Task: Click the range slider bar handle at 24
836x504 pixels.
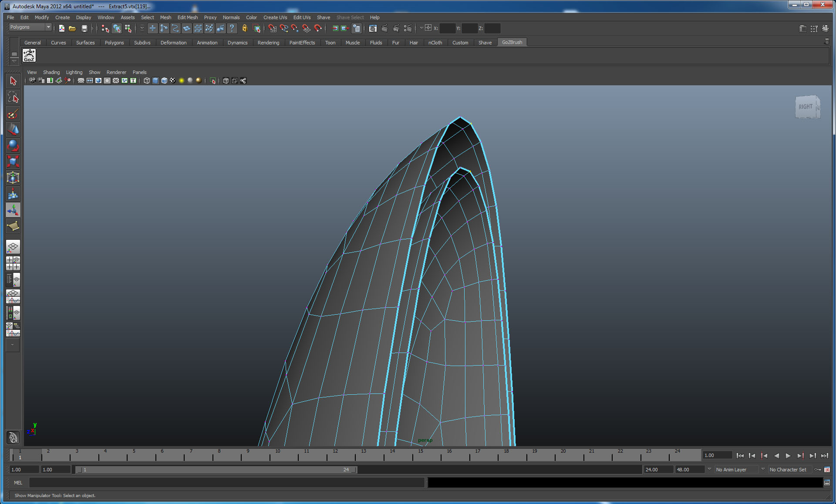Action: click(x=354, y=470)
